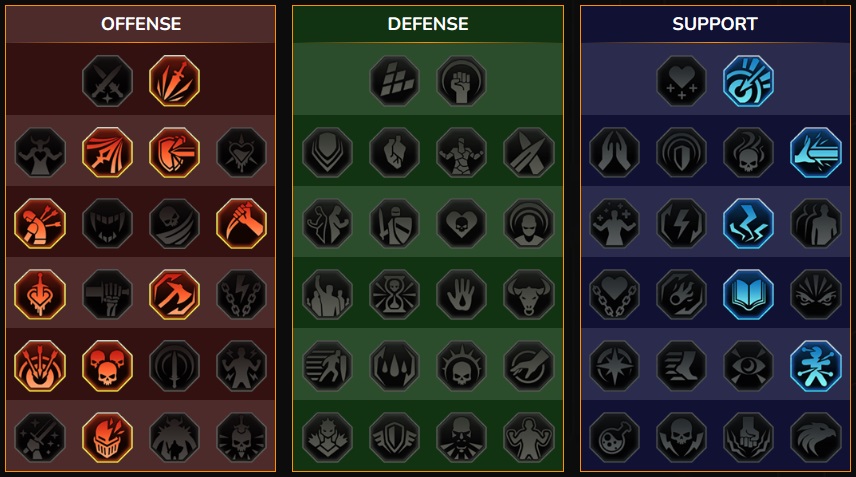This screenshot has width=856, height=477.
Task: Select the potion flask mastery in Support
Action: tap(614, 437)
